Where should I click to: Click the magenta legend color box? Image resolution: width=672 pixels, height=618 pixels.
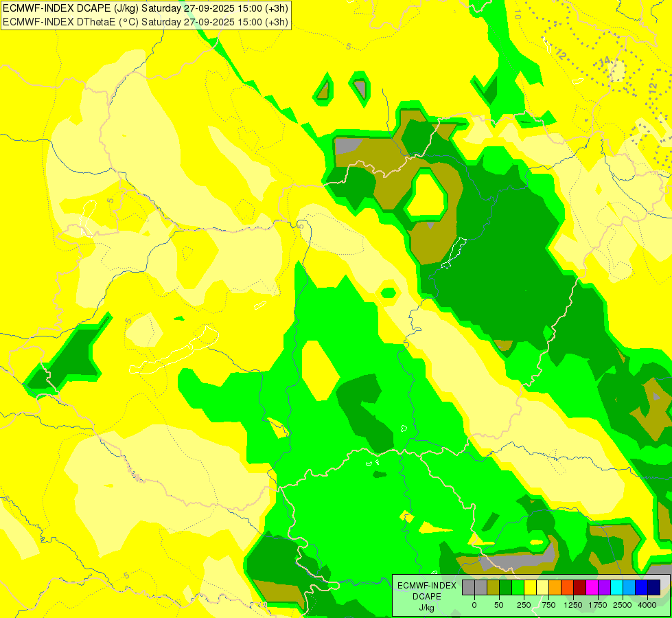[592, 587]
